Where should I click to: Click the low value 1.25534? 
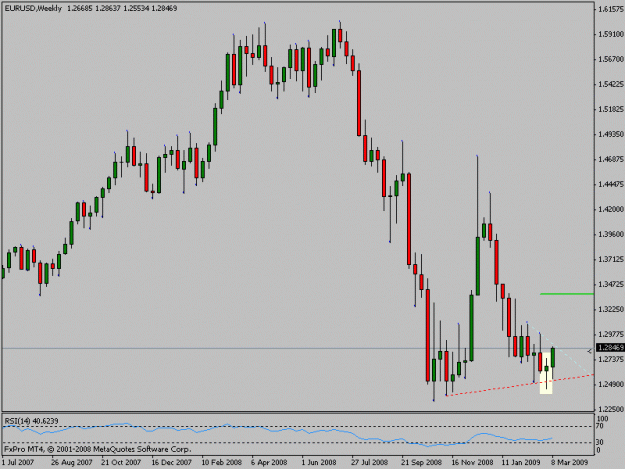click(x=136, y=8)
